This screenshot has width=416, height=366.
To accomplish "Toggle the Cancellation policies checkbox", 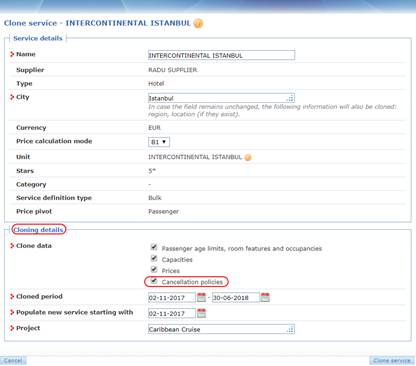I will point(154,280).
